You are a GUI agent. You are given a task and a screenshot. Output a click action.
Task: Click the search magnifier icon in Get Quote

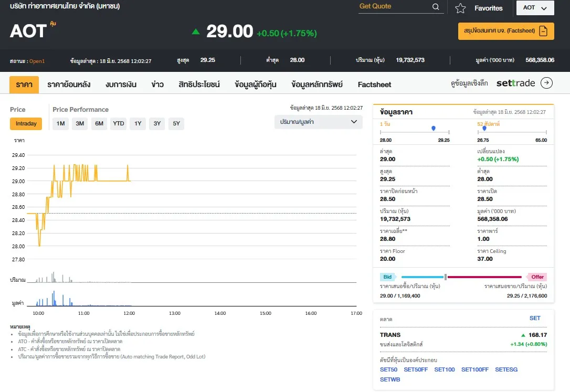pos(436,7)
